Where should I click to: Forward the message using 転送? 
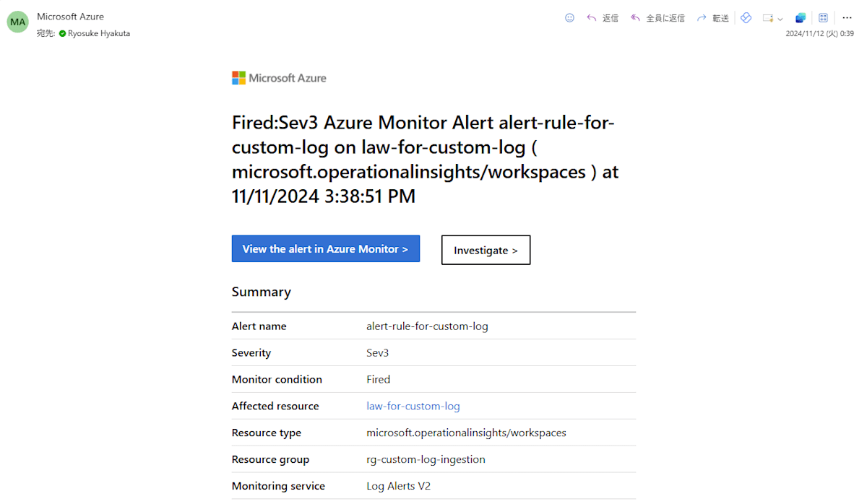[712, 18]
